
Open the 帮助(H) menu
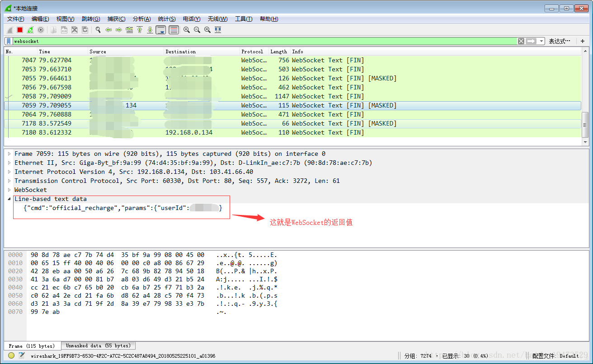(269, 19)
